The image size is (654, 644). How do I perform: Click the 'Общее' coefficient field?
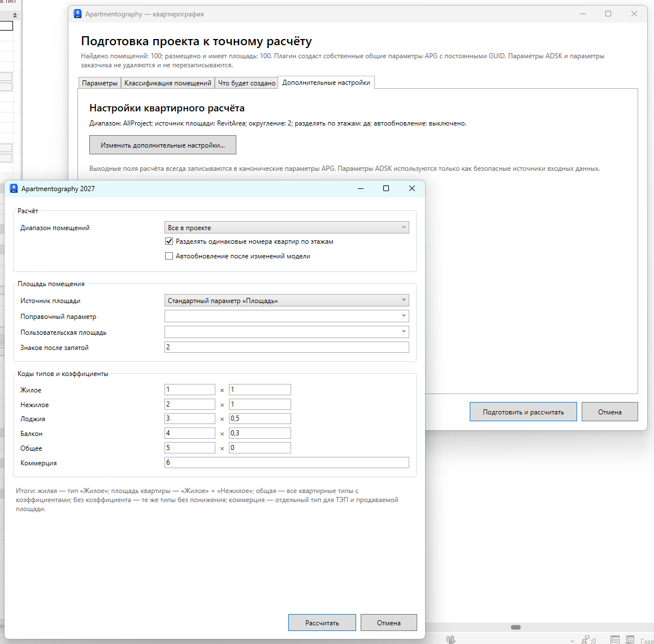tap(260, 448)
